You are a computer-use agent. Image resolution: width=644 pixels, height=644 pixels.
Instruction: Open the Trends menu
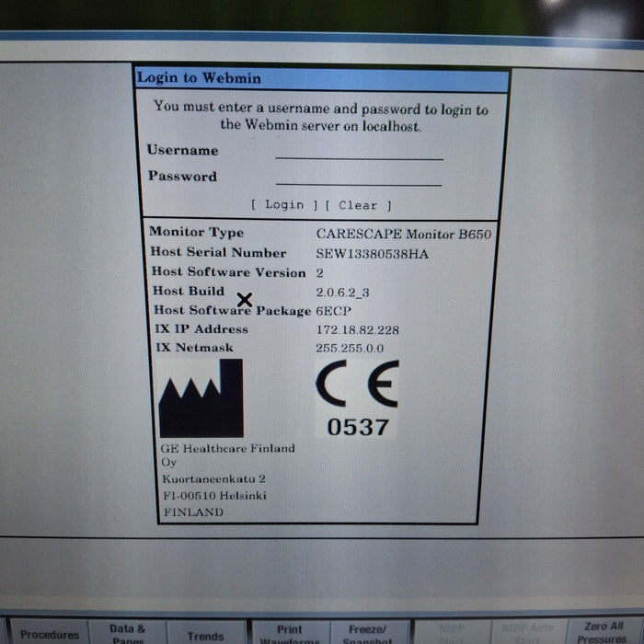point(205,635)
